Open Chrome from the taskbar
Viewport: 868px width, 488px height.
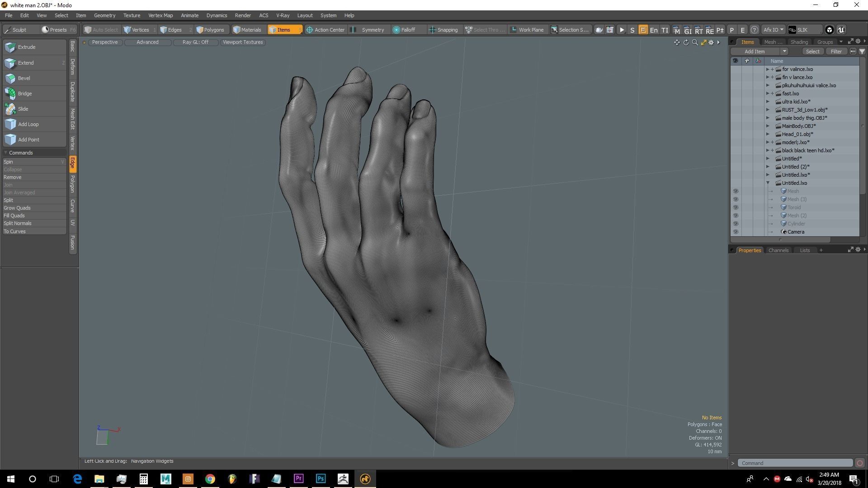click(x=210, y=479)
